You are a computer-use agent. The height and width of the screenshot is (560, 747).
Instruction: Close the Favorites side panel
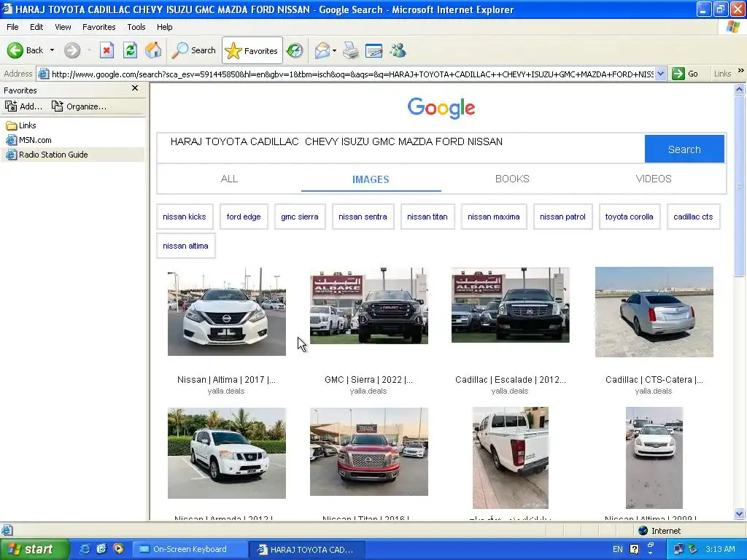(x=135, y=88)
